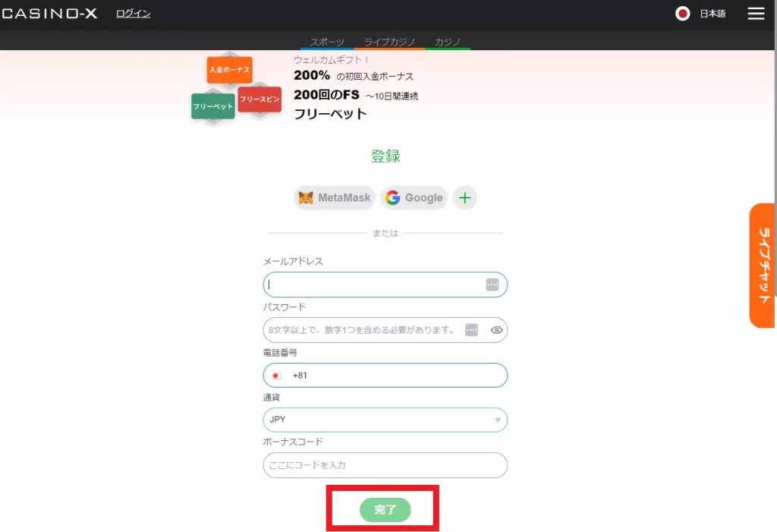Click the autofill icon in email field

(x=492, y=285)
